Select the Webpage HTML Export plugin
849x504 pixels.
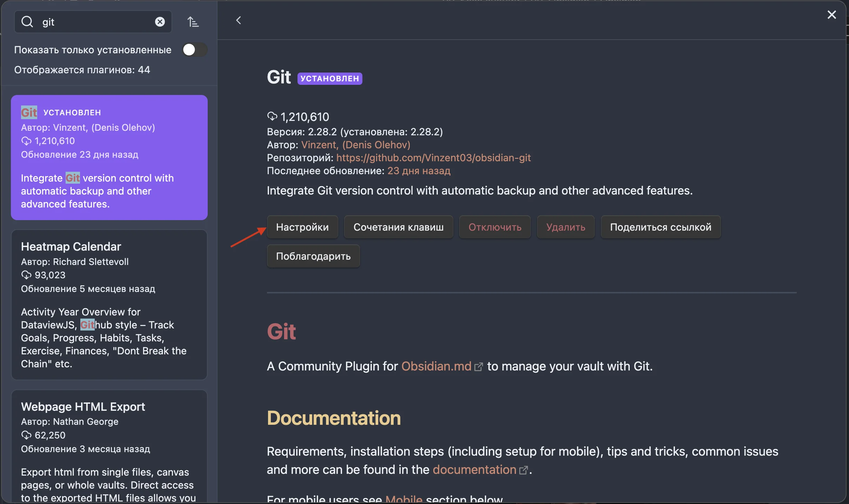[109, 445]
